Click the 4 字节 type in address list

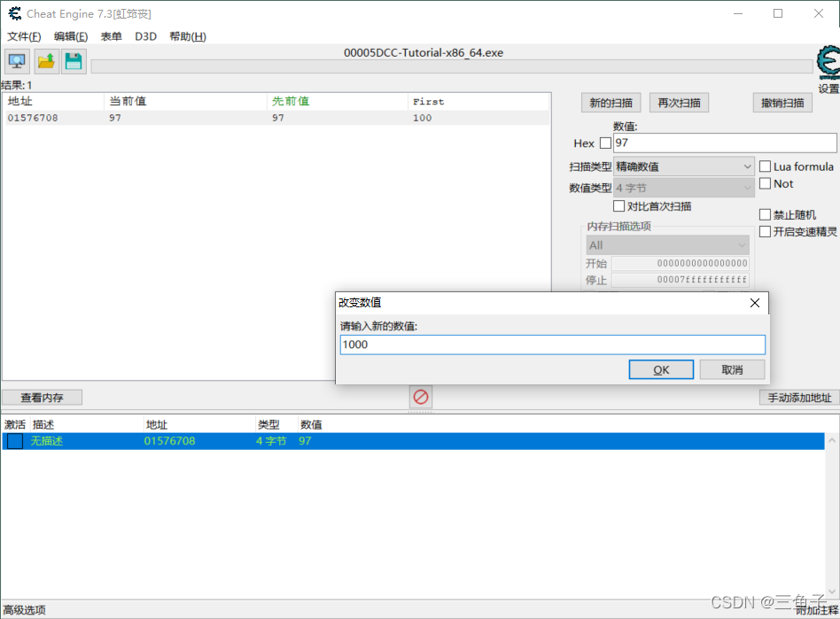click(x=271, y=441)
